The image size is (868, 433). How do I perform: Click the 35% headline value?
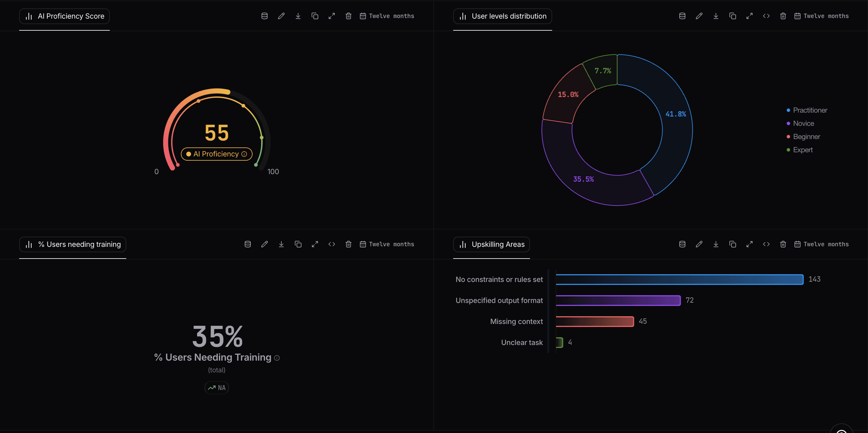217,337
